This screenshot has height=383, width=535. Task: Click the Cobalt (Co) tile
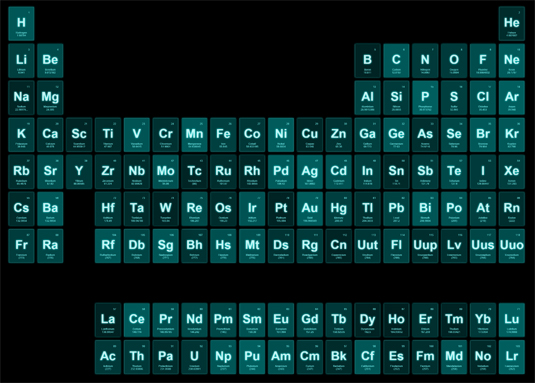252,135
